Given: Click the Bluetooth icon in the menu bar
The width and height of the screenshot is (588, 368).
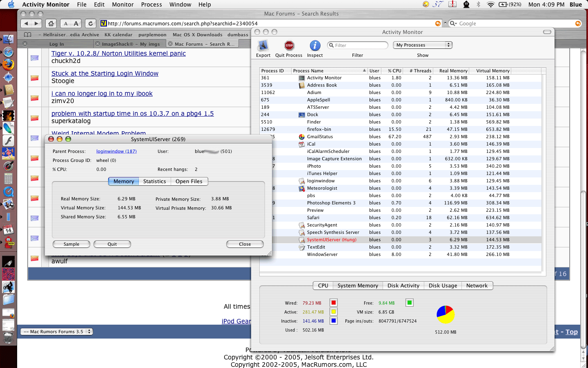Looking at the screenshot, I should coord(479,4).
